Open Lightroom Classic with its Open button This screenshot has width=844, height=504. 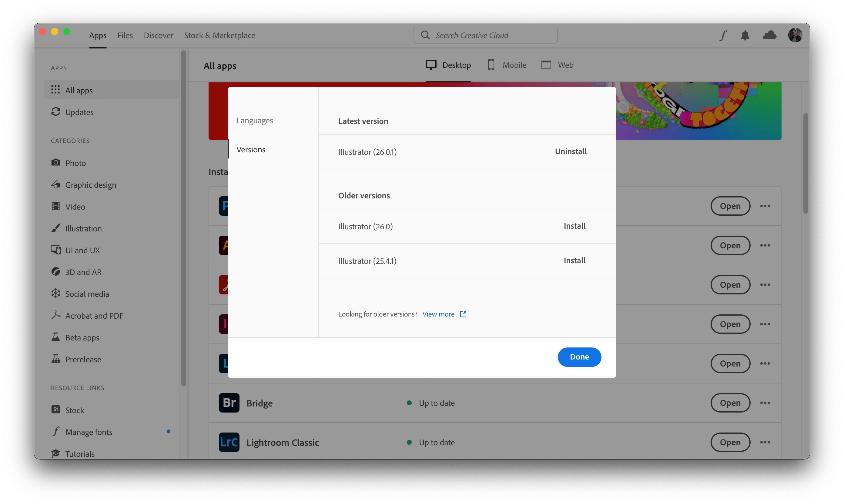click(730, 442)
